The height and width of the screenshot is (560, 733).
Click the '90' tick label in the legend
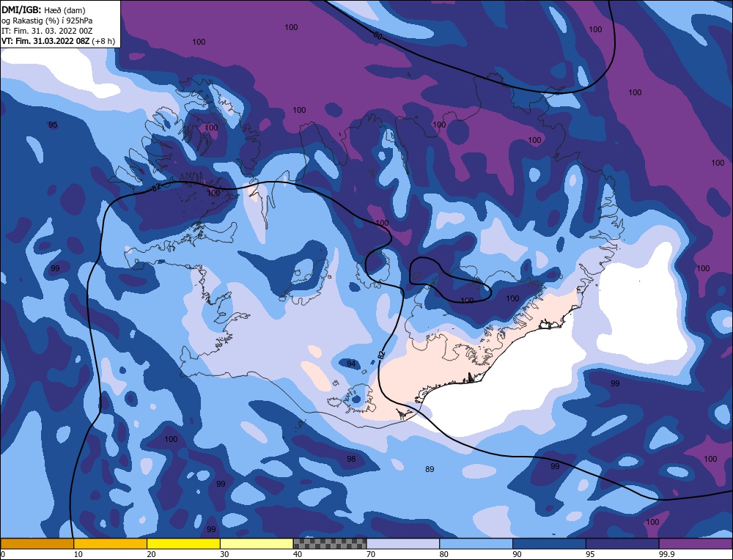[x=517, y=554]
